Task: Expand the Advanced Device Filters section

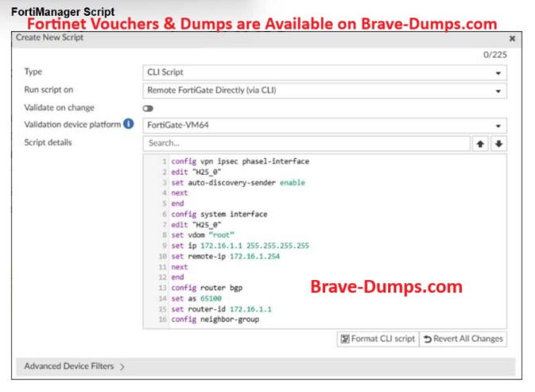Action: (x=75, y=367)
